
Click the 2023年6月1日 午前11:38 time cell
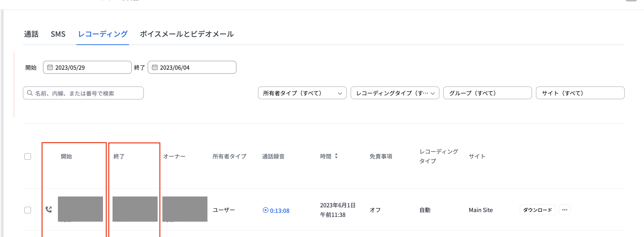pos(338,210)
